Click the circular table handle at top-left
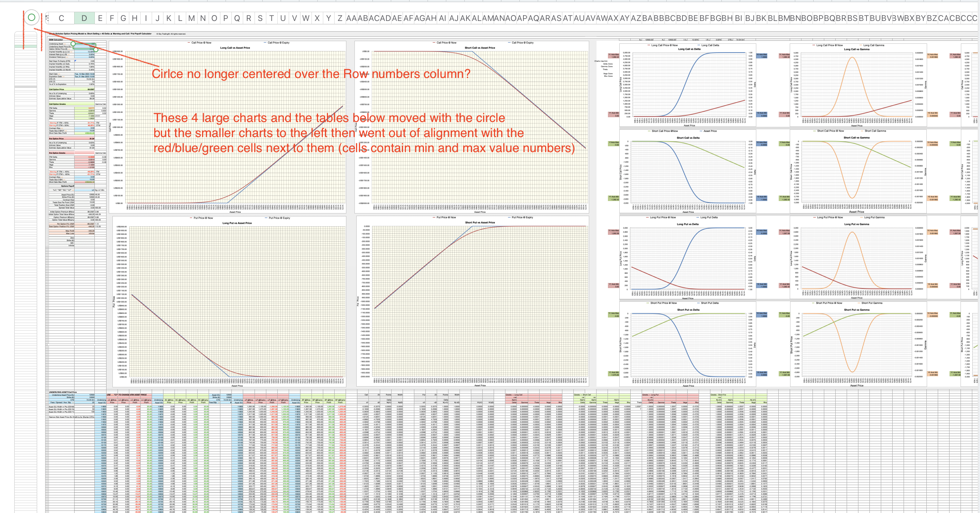This screenshot has width=980, height=513. pyautogui.click(x=32, y=17)
